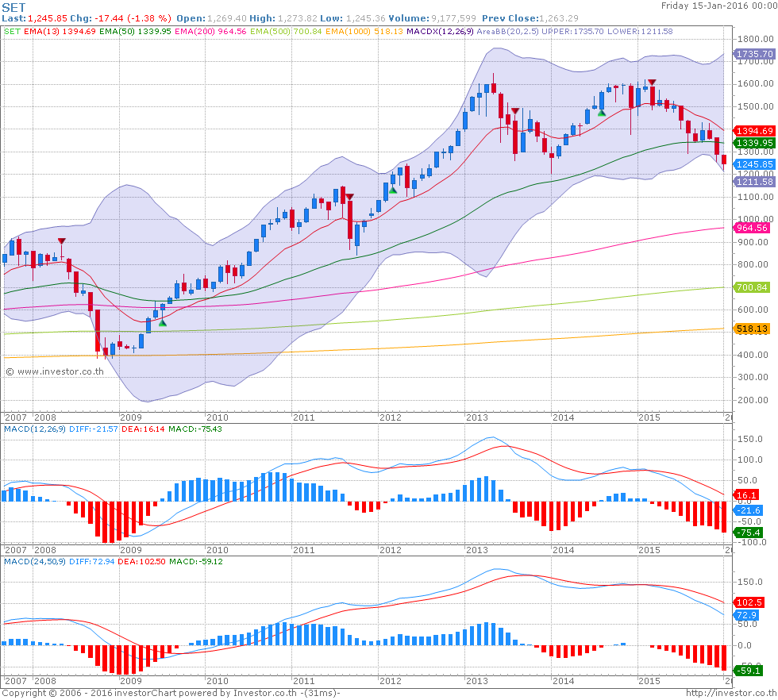The width and height of the screenshot is (778, 700).
Task: Click the red sell triangle marker in mid-2011
Action: coord(350,197)
